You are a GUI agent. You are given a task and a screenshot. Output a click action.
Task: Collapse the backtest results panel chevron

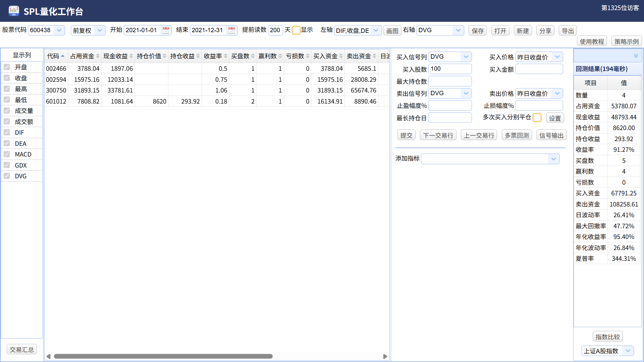tap(636, 56)
